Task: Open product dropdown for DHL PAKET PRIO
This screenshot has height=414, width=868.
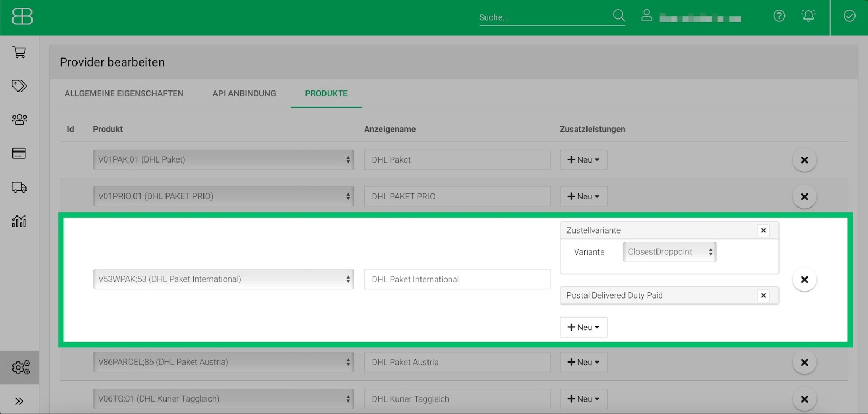Action: click(x=224, y=196)
